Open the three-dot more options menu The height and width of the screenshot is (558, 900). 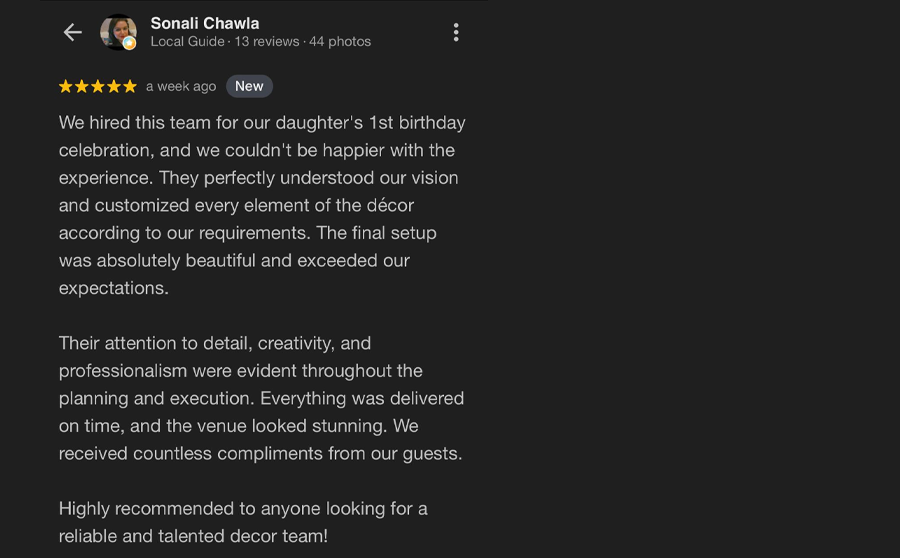point(456,32)
